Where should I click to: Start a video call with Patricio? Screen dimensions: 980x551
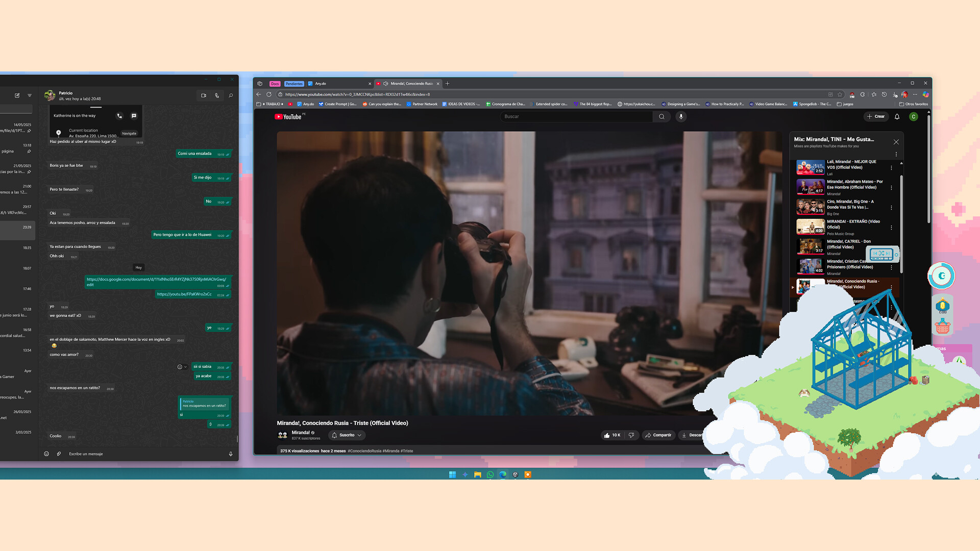(204, 95)
